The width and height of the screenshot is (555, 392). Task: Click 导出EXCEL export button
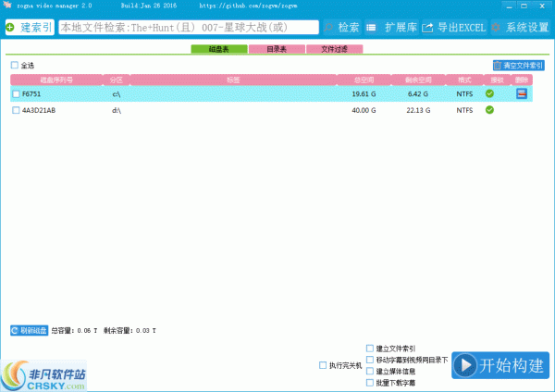click(453, 28)
